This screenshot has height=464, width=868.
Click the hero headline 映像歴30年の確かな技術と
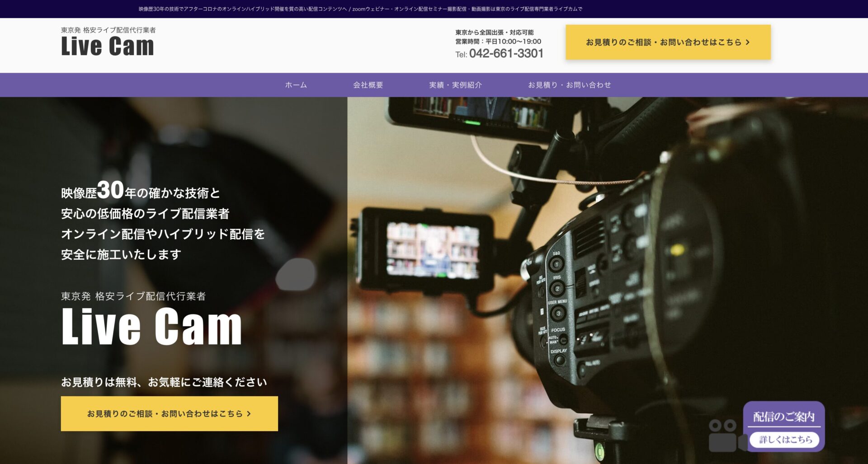coord(141,192)
